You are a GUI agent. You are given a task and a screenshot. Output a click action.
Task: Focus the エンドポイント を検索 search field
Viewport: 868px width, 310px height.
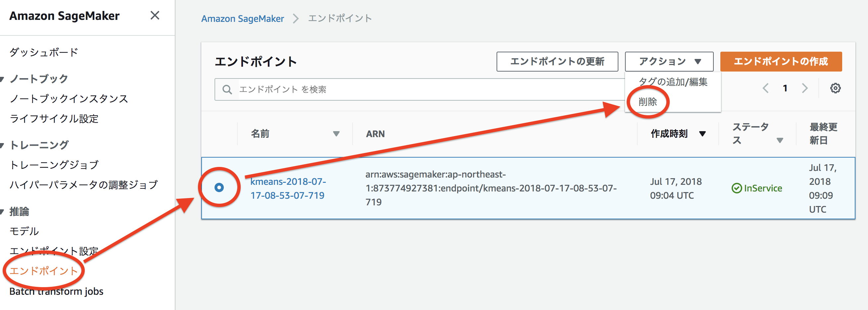coord(419,89)
